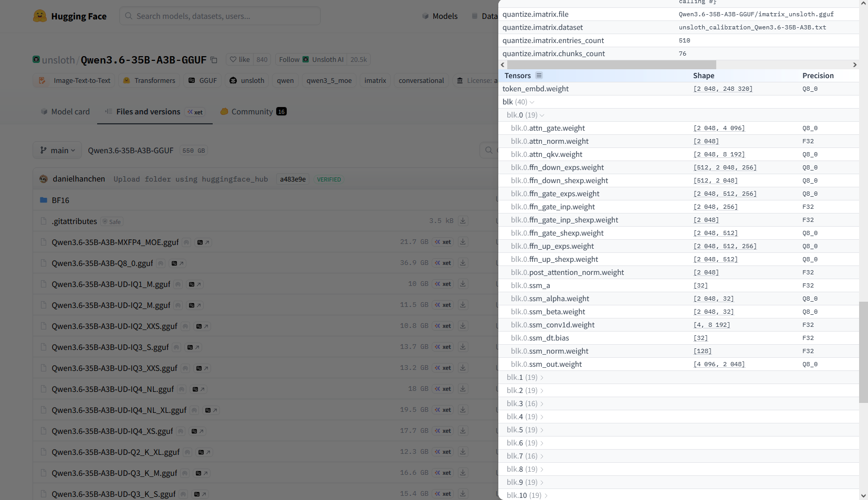Download Qwen3.6-35B-A3B-UD-IQ4_NL.gguf file
868x500 pixels.
[x=463, y=389]
